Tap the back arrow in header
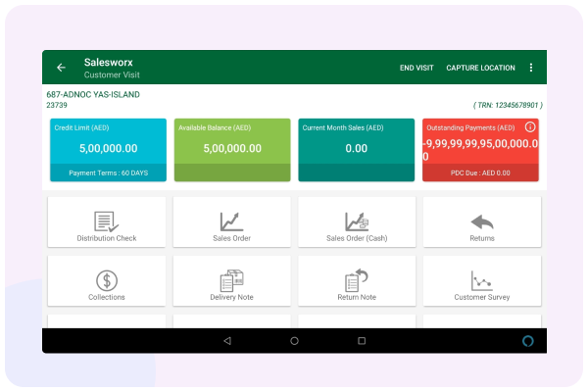Image resolution: width=588 pixels, height=392 pixels. click(61, 68)
